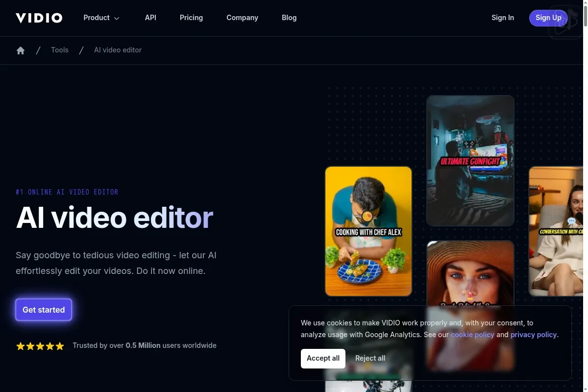Open the cookie policy link
588x392 pixels.
(472, 335)
